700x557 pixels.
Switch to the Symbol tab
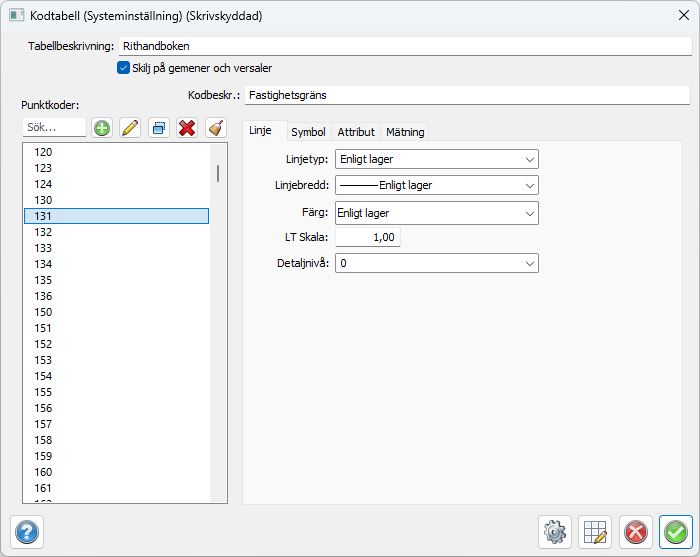click(x=308, y=132)
